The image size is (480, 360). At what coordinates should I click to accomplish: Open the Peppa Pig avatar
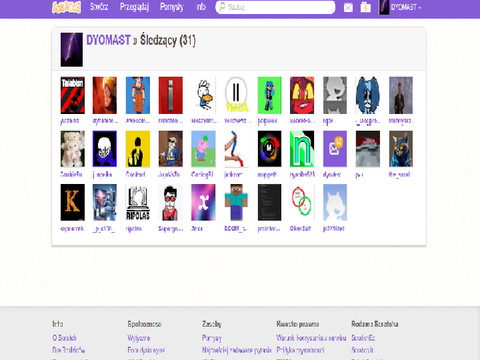(203, 149)
